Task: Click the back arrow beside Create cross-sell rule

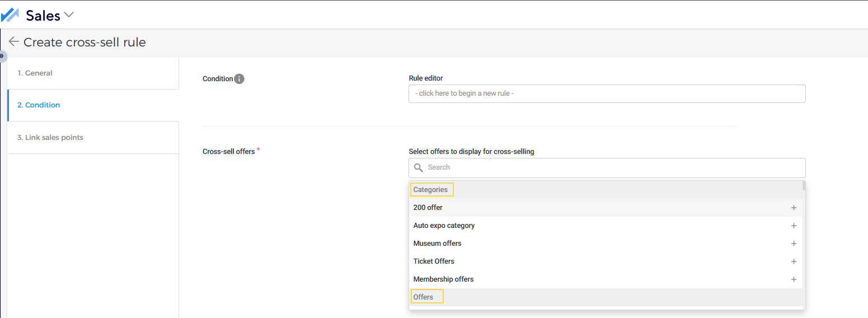Action: coord(13,42)
